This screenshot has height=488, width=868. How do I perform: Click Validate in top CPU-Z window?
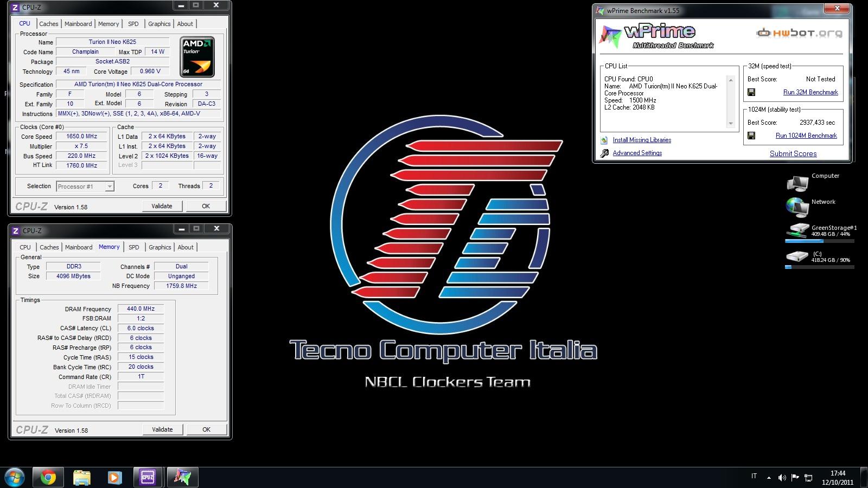pos(162,206)
